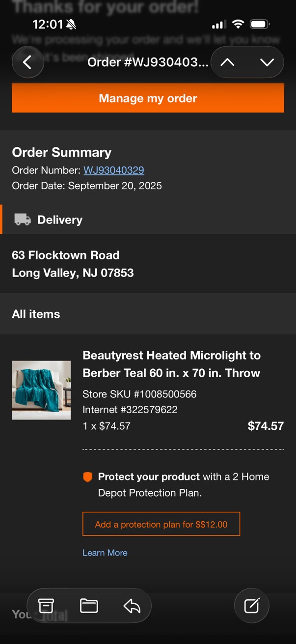Tap the teal throw blanket thumbnail
296x644 pixels.
pyautogui.click(x=41, y=390)
